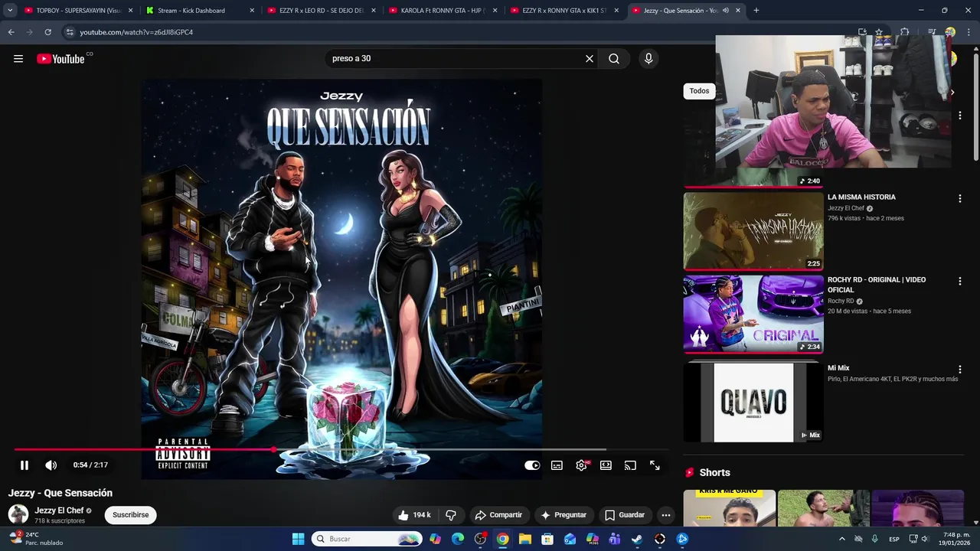
Task: View site information icon in address bar
Action: 70,32
